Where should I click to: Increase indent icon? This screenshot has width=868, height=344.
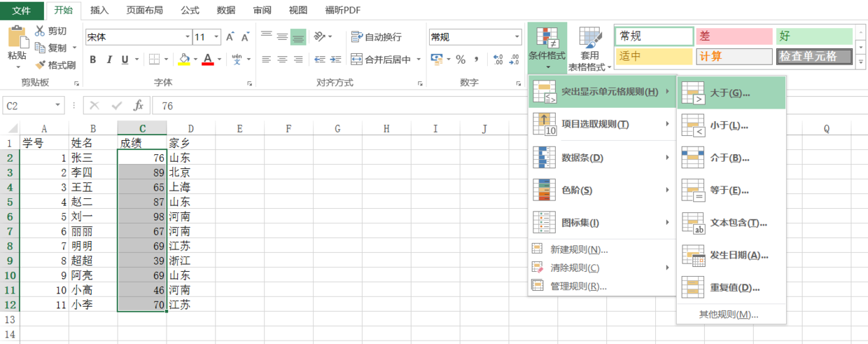(337, 60)
